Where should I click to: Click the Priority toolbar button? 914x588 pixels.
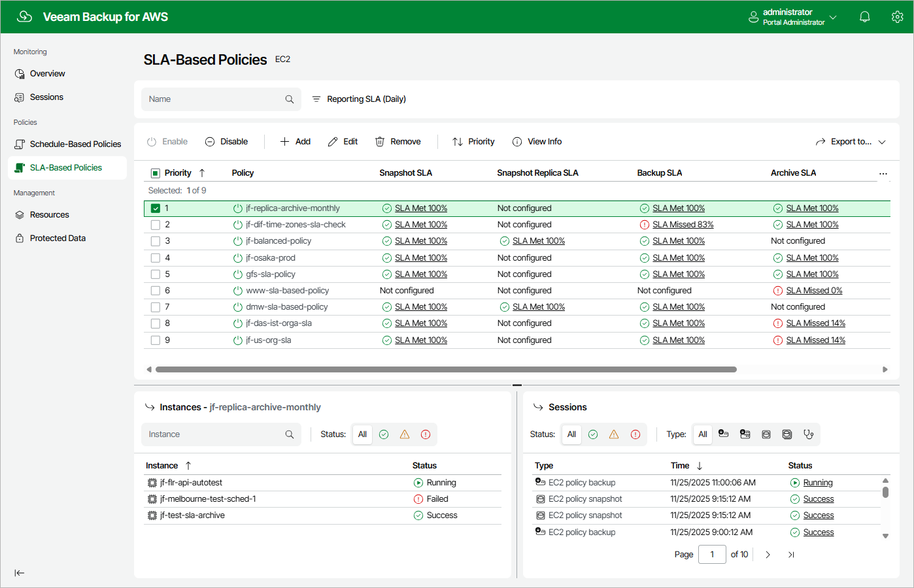coord(473,142)
